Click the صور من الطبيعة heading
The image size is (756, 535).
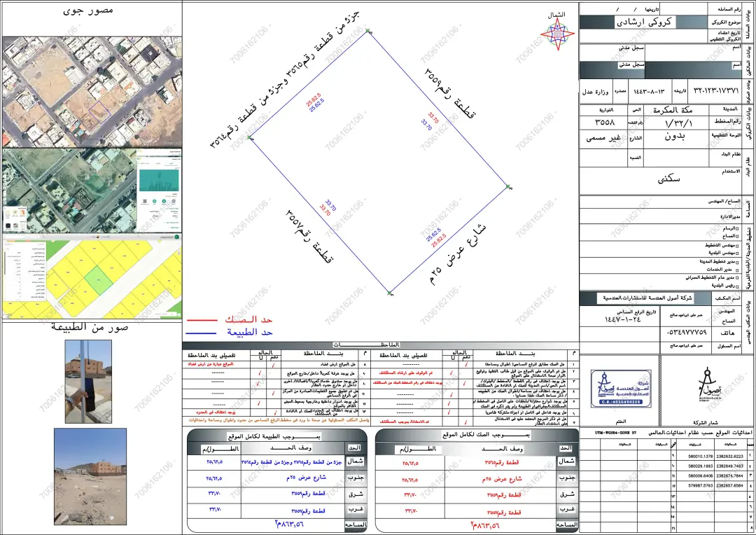[x=90, y=328]
